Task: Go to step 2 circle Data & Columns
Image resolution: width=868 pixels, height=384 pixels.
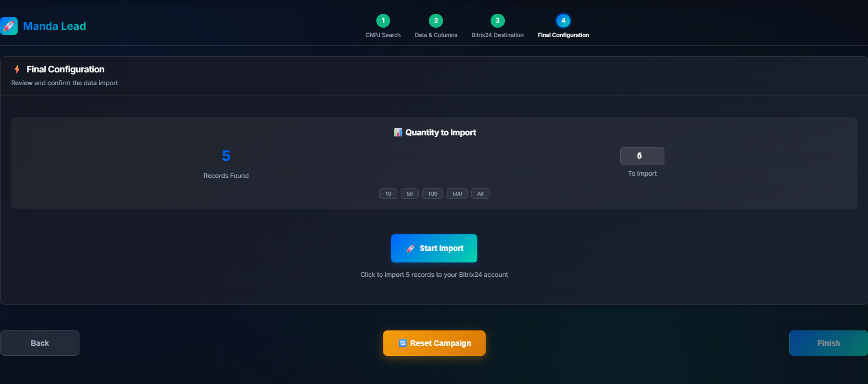Action: tap(436, 20)
